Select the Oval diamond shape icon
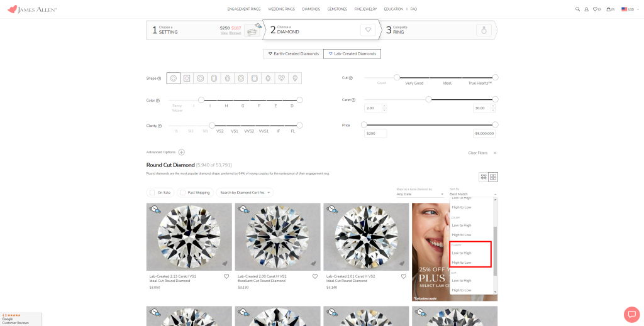 (228, 79)
